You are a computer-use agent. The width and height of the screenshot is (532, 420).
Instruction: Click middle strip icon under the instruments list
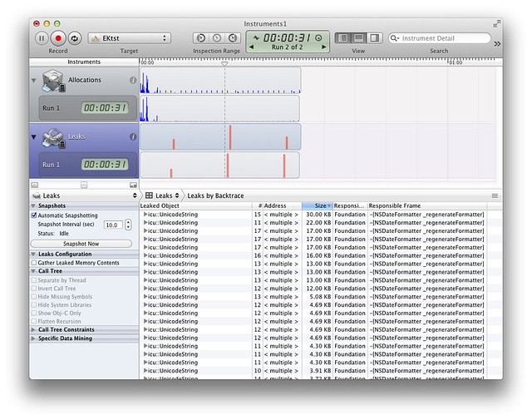[x=84, y=185]
